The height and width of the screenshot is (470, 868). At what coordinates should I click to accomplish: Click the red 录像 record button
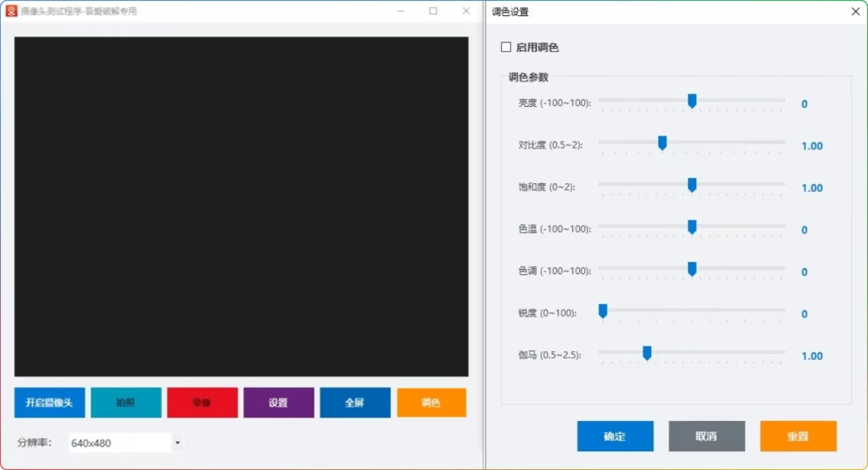pyautogui.click(x=202, y=402)
